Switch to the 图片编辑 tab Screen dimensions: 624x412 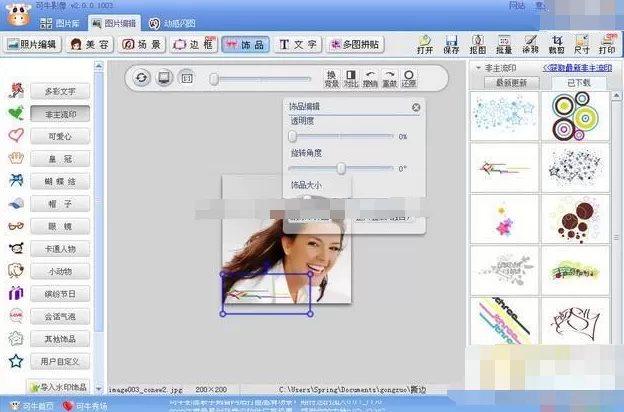[x=114, y=23]
